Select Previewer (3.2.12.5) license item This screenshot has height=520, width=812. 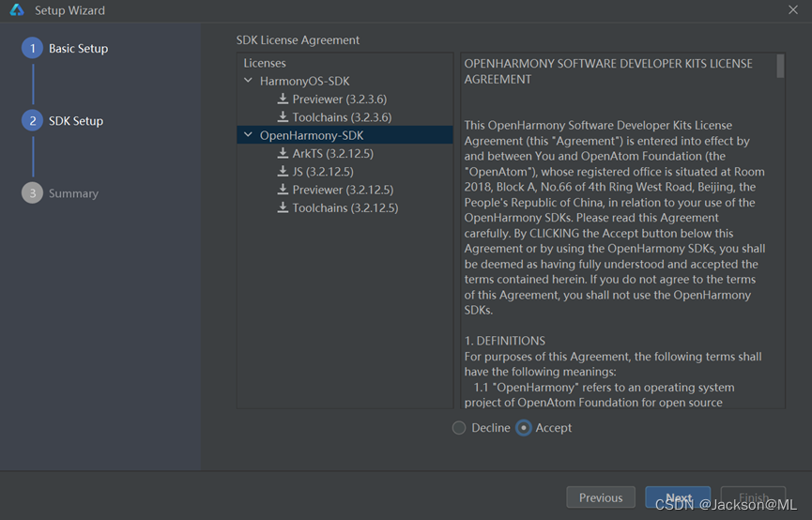[343, 190]
